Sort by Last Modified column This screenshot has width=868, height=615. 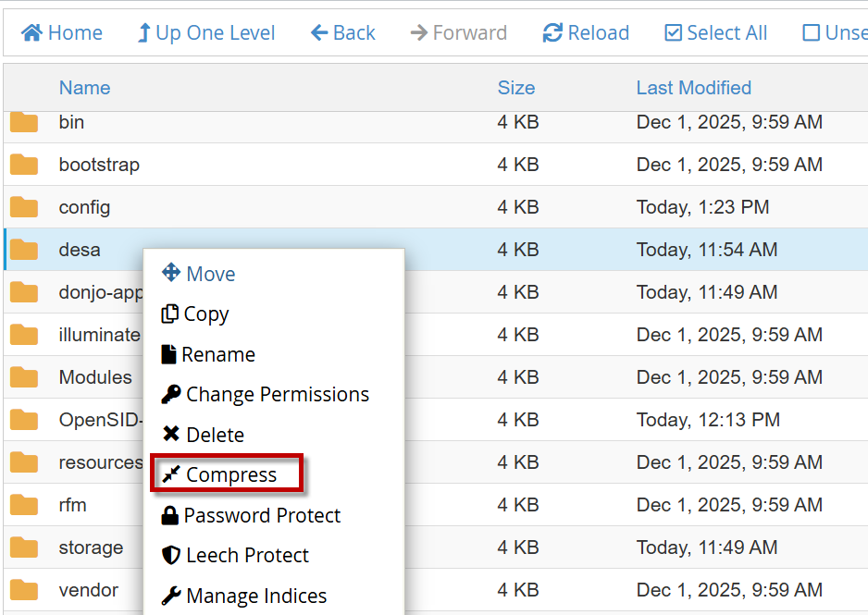(x=693, y=88)
